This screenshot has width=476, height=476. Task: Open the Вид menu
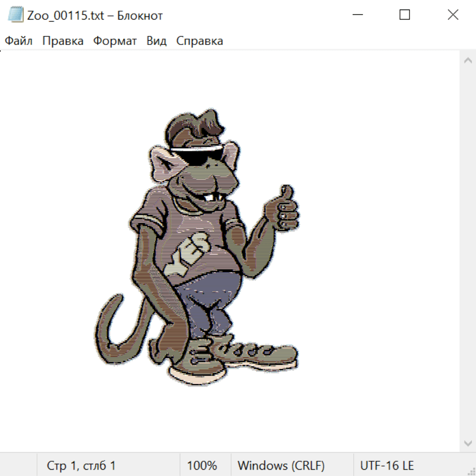coord(157,41)
